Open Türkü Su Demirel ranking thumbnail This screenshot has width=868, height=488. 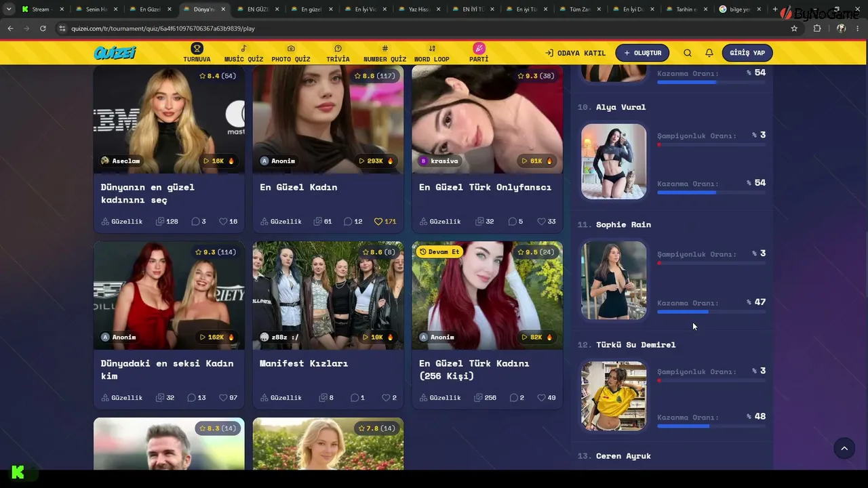tap(614, 396)
